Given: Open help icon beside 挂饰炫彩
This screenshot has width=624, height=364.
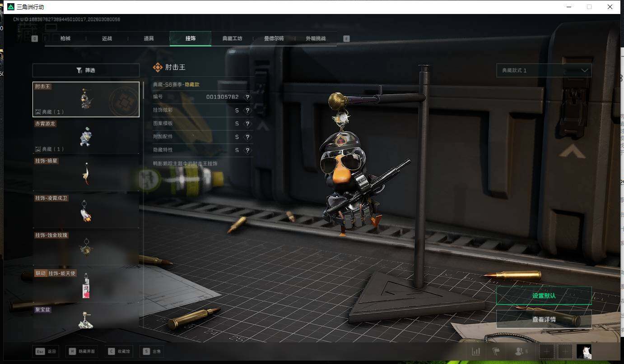Looking at the screenshot, I should (x=247, y=111).
